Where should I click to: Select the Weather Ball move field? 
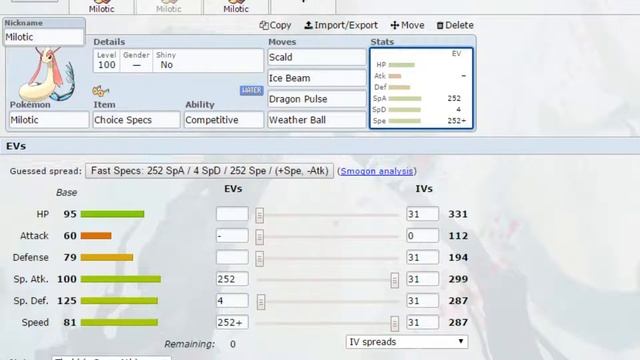pos(317,120)
